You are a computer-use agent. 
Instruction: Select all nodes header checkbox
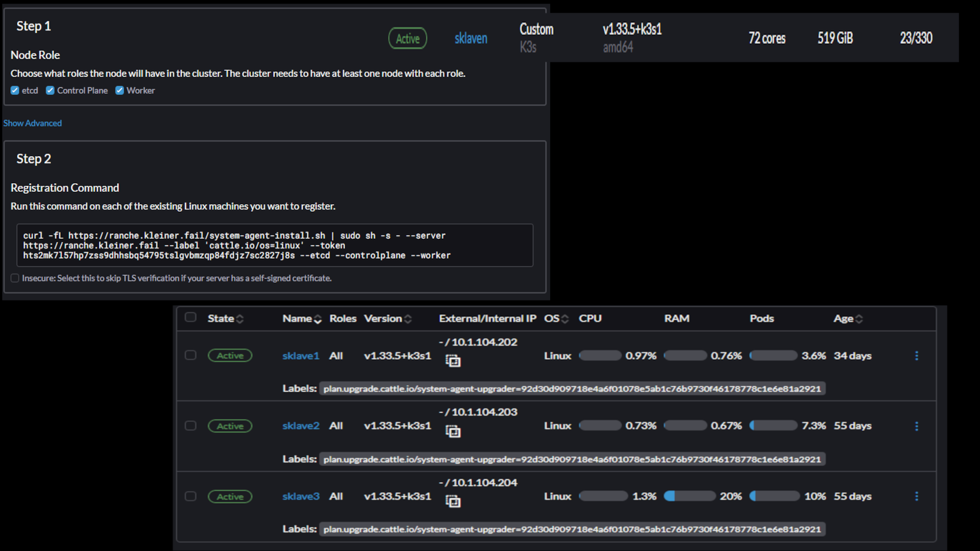pos(190,317)
